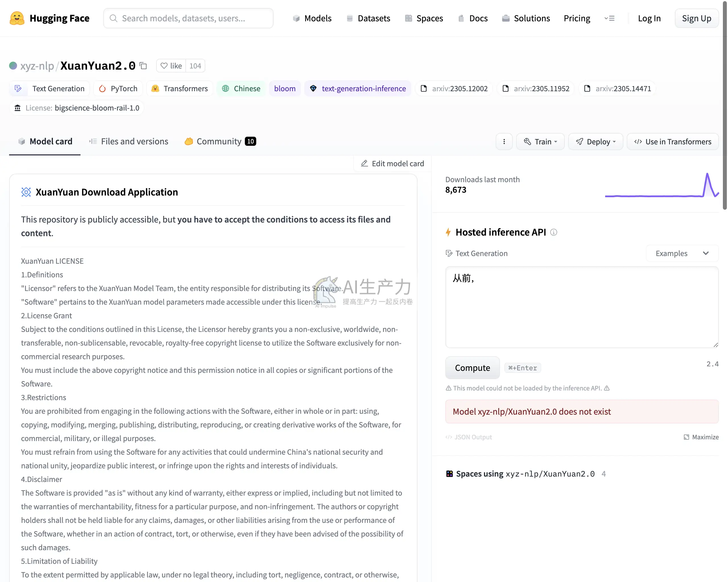Click the Maximize square icon
This screenshot has height=582, width=728.
686,437
